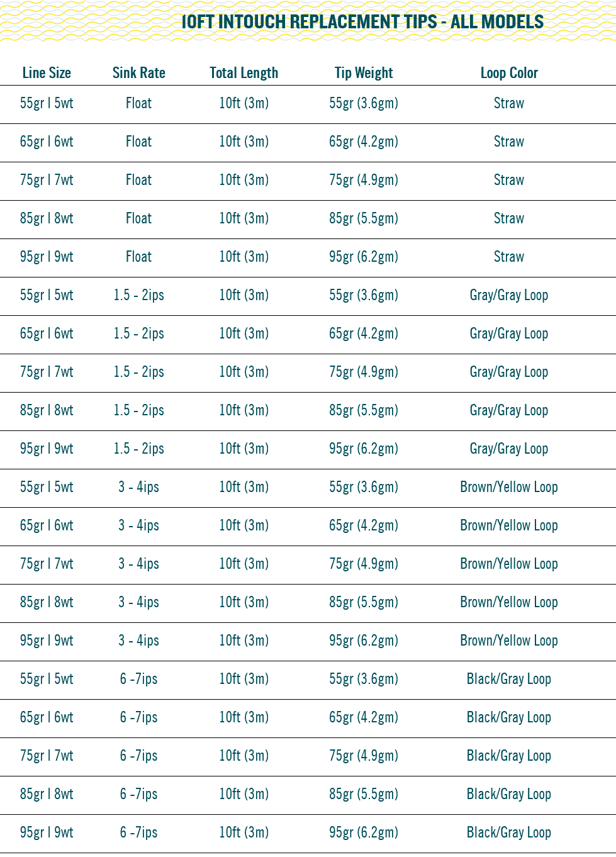Click 10ft (3m) in first Brown/Yellow row
The height and width of the screenshot is (857, 616).
(x=244, y=487)
